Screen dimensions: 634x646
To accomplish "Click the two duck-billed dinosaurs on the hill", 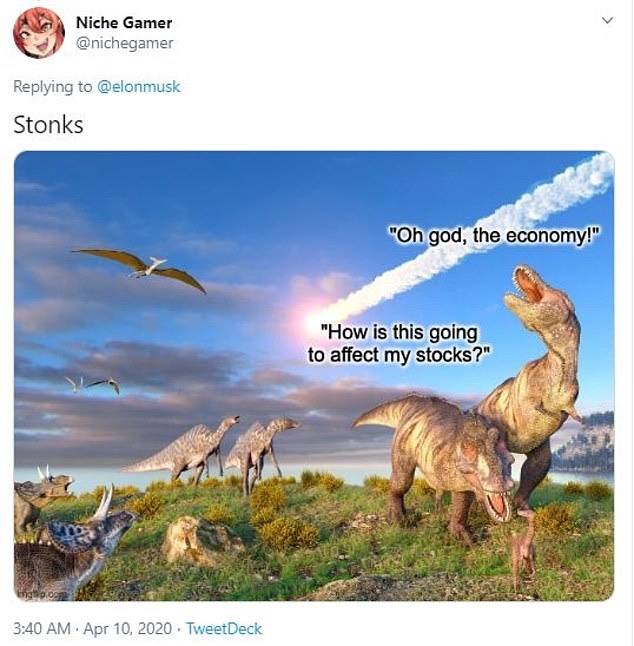I will [x=214, y=451].
